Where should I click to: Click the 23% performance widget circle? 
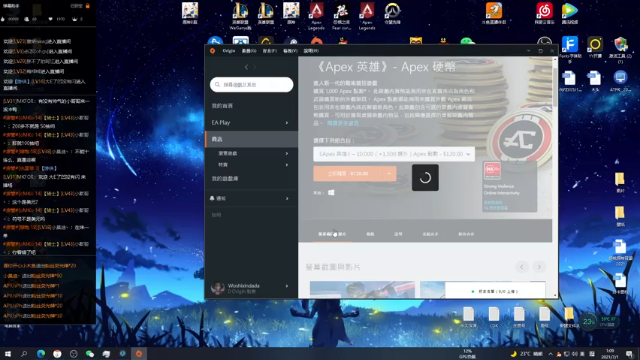tap(589, 322)
